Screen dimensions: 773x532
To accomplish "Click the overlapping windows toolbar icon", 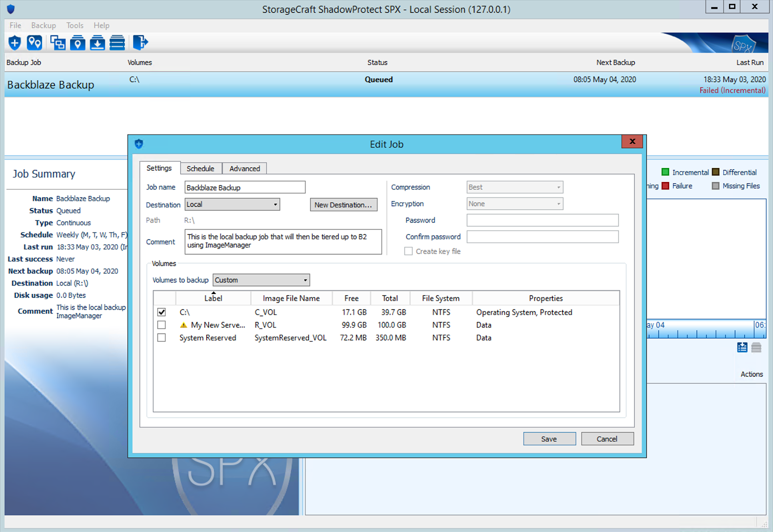I will [58, 43].
